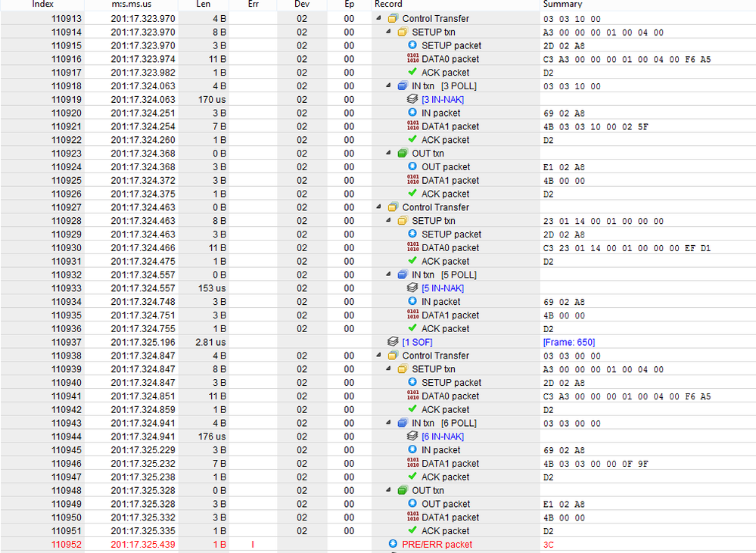Image resolution: width=756 pixels, height=553 pixels.
Task: Select the [3 IN-NAK] record
Action: click(x=443, y=99)
